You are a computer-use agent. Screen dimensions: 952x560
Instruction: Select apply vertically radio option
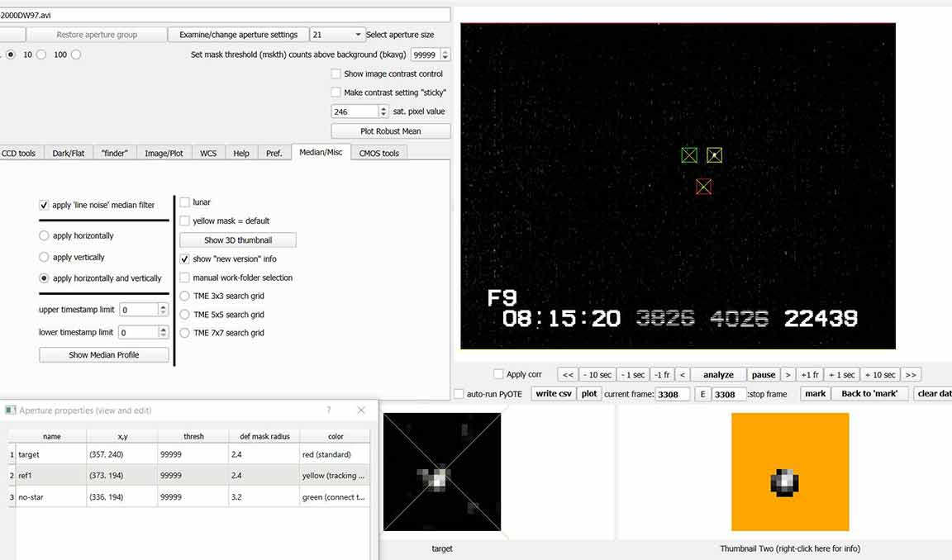pyautogui.click(x=45, y=257)
